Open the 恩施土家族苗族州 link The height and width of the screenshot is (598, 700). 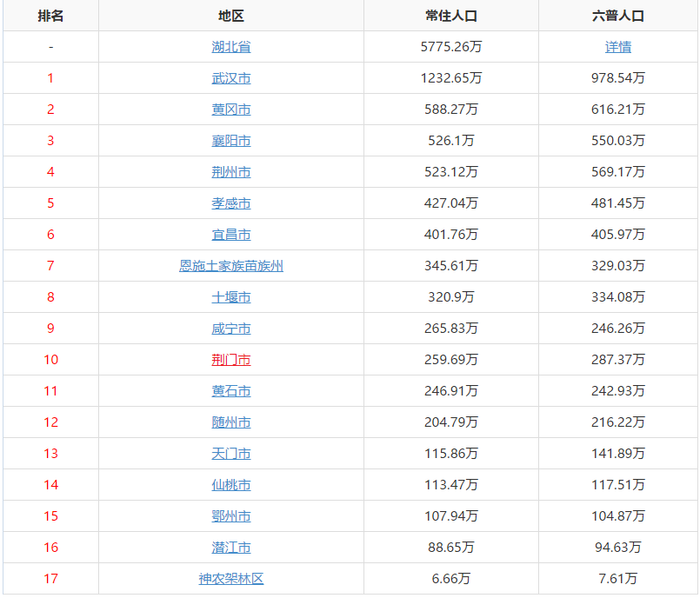click(230, 265)
